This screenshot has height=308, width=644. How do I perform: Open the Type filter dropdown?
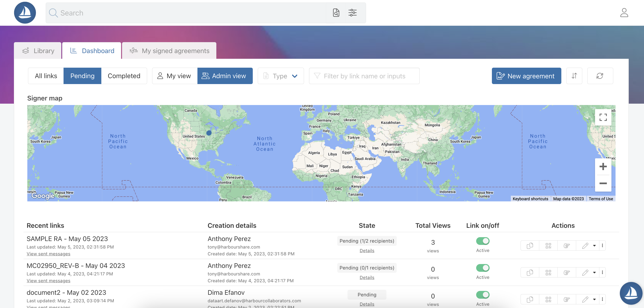pos(281,76)
